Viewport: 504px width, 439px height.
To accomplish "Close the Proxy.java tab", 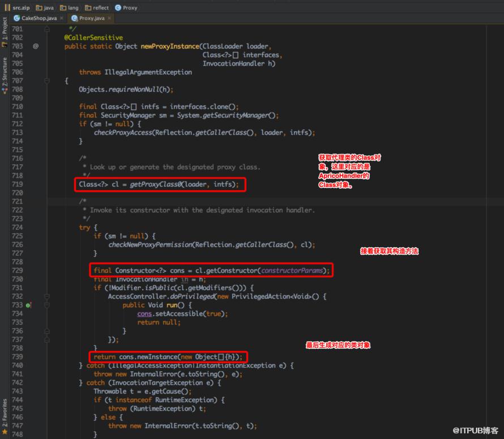I will coord(109,18).
